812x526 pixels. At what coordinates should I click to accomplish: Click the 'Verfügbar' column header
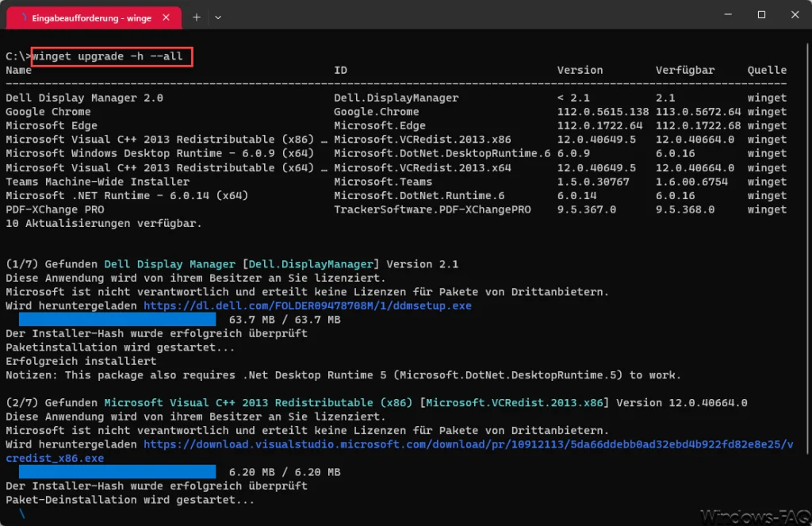tap(685, 70)
